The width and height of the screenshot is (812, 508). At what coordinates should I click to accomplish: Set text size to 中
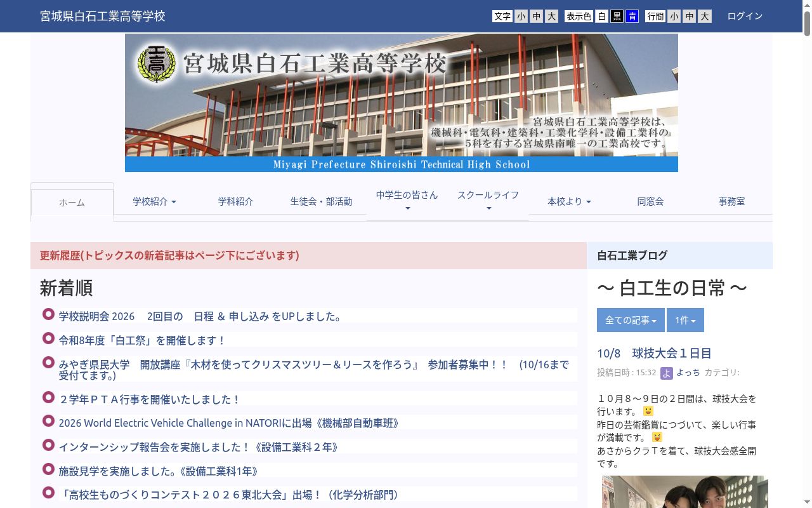tap(537, 17)
